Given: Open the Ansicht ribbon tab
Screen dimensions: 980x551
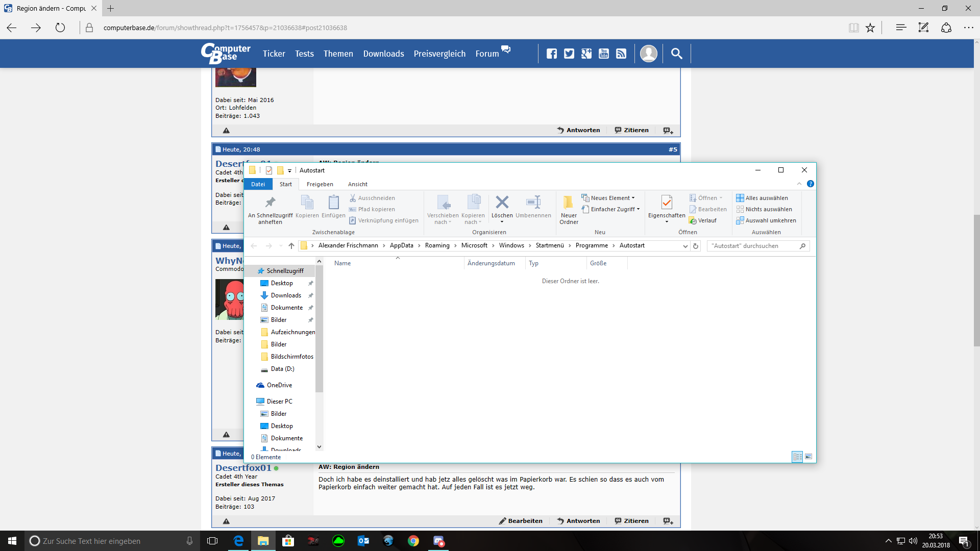Looking at the screenshot, I should coord(357,184).
